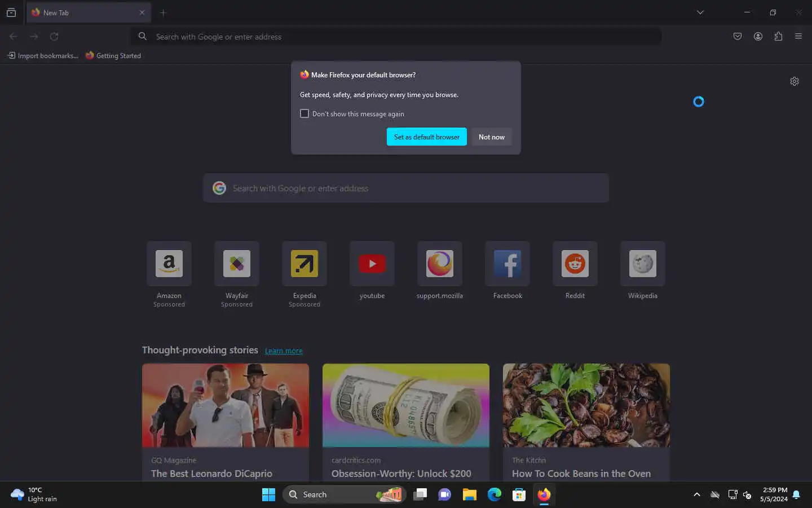
Task: Open the application hamburger menu
Action: coord(798,36)
